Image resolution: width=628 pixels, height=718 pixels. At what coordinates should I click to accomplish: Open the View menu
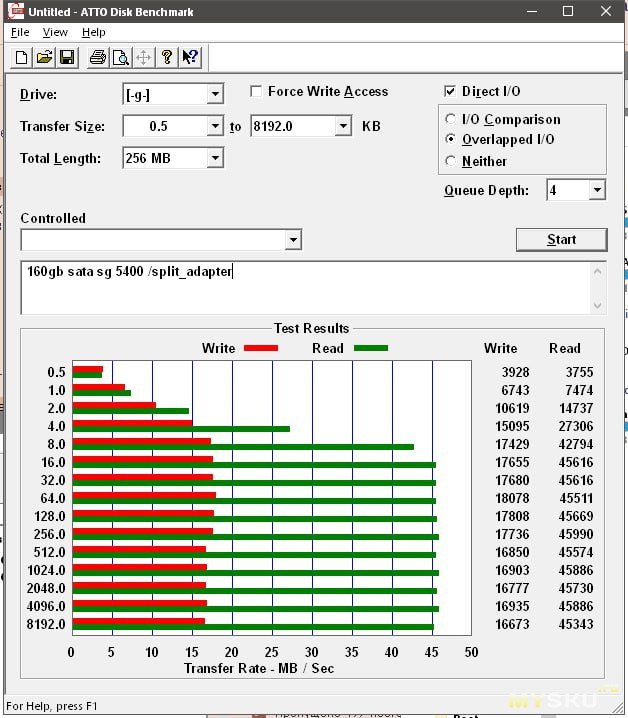tap(55, 32)
